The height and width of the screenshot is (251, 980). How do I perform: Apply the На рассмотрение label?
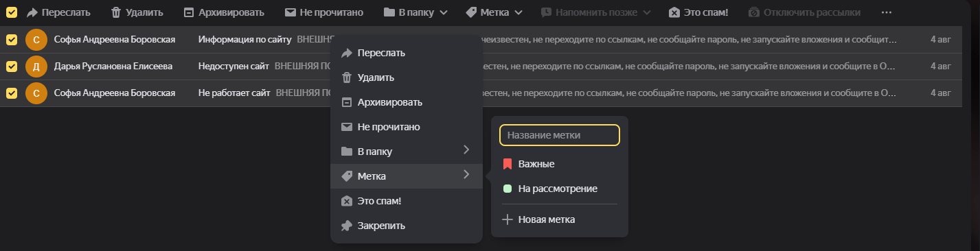coord(560,189)
